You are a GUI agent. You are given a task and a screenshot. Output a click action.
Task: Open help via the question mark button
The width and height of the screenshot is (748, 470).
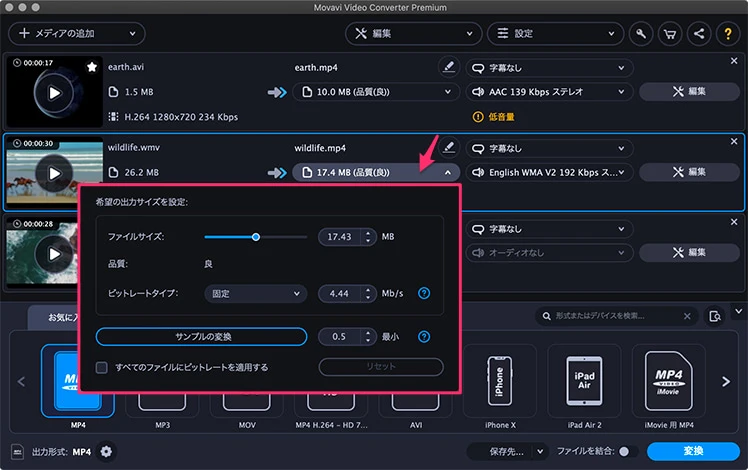pyautogui.click(x=728, y=34)
